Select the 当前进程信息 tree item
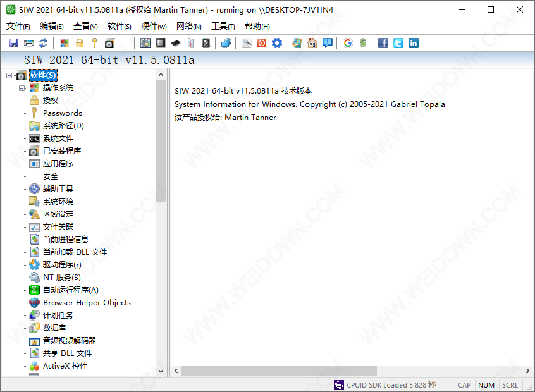The height and width of the screenshot is (392, 535). click(x=66, y=239)
